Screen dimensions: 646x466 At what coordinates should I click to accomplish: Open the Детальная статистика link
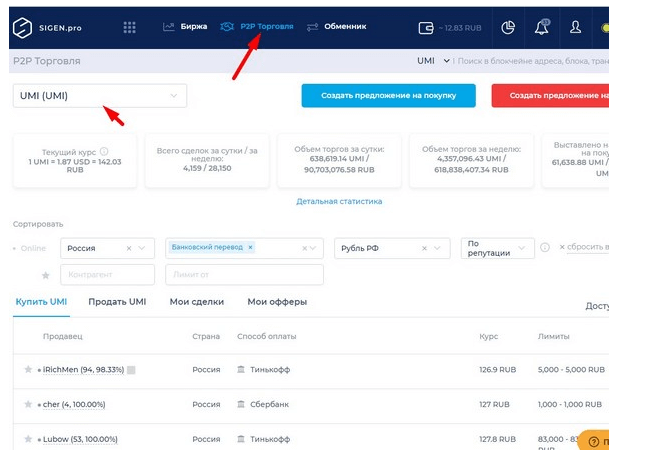[339, 201]
